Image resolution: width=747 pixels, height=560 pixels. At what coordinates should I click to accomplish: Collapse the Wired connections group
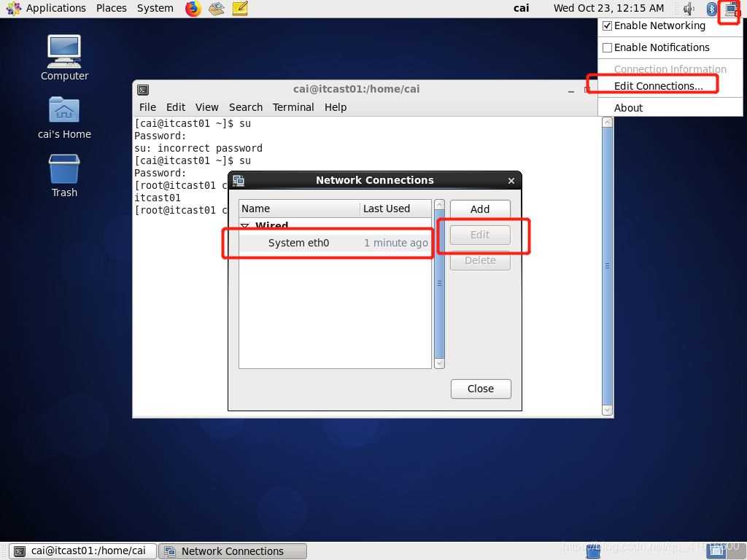point(245,226)
